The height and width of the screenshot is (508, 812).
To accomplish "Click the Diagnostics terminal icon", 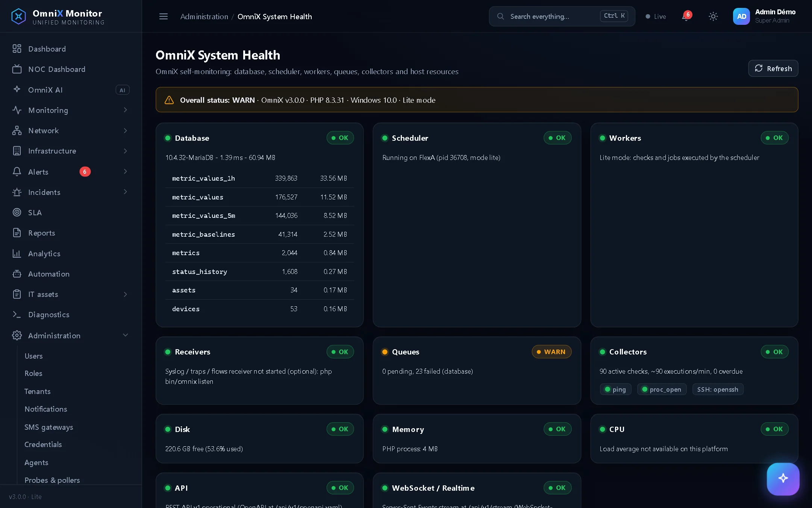I will tap(17, 315).
